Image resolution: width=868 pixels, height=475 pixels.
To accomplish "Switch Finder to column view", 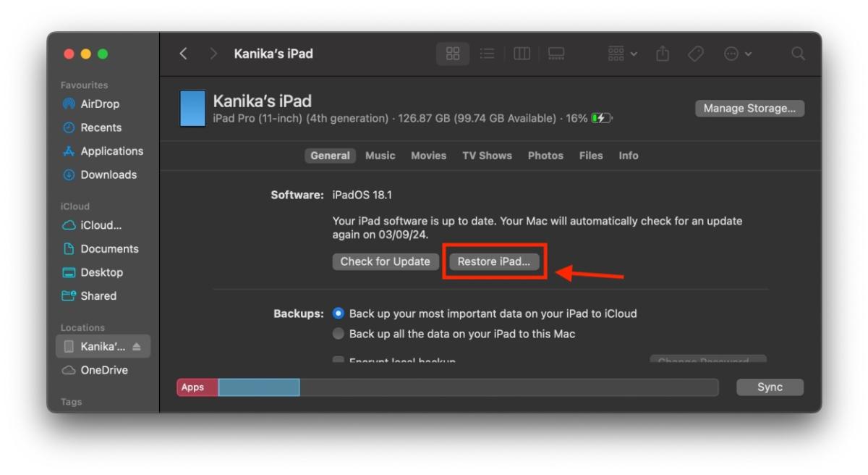I will (522, 53).
